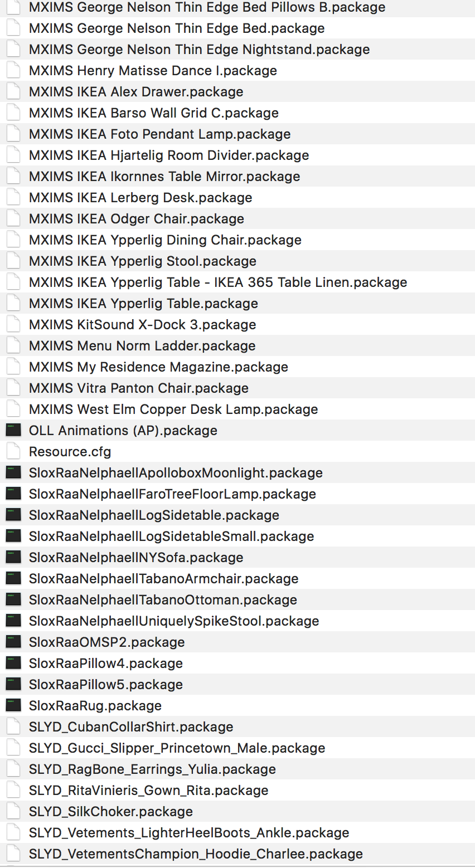Click the file icon for MXIMS IKEA Alex Drawer.package
Image resolution: width=475 pixels, height=868 pixels.
13,91
